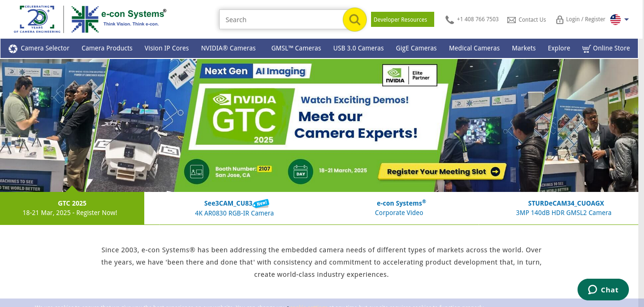Click 'Watch Exciting Demos!' banner text
Image resolution: width=644 pixels, height=307 pixels.
pyautogui.click(x=355, y=100)
